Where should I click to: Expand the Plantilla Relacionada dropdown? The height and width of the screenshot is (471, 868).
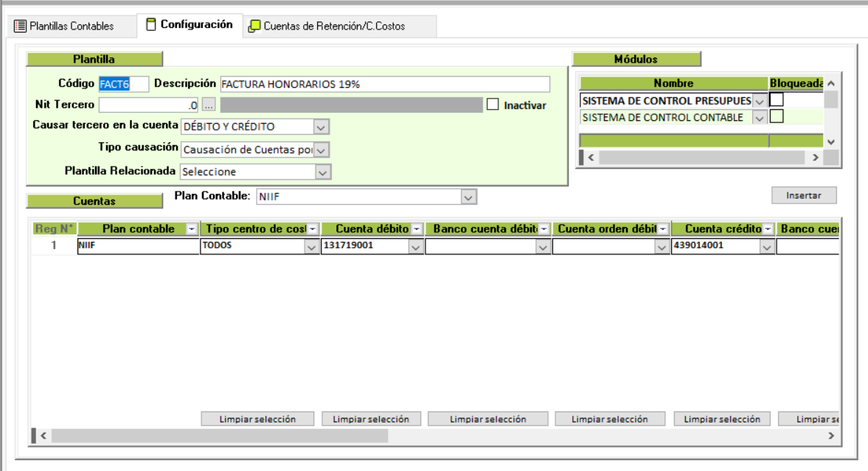coord(321,172)
